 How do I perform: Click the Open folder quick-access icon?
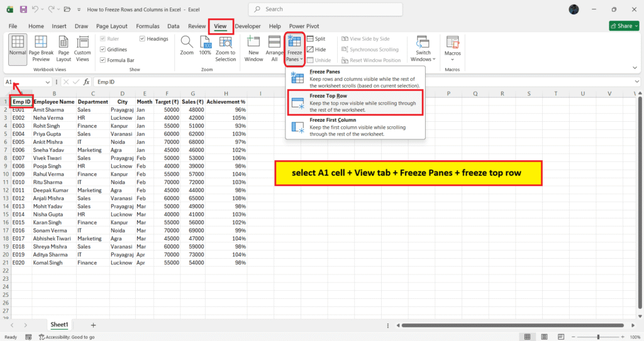coord(67,9)
